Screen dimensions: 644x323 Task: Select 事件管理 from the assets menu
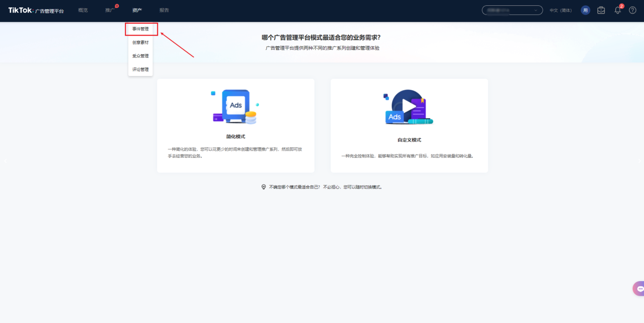pos(141,29)
